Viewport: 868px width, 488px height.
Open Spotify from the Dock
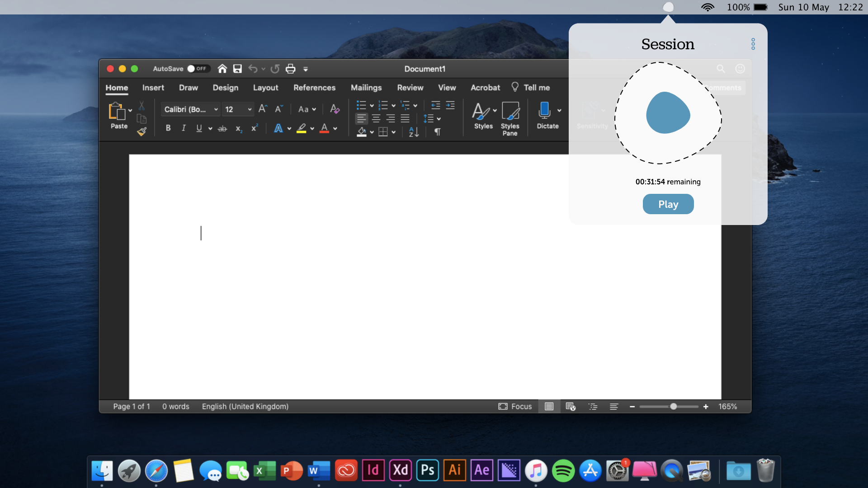click(x=563, y=471)
